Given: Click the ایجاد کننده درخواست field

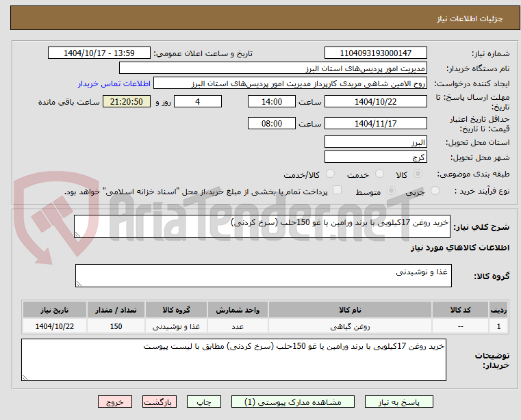Looking at the screenshot, I should pyautogui.click(x=290, y=83).
